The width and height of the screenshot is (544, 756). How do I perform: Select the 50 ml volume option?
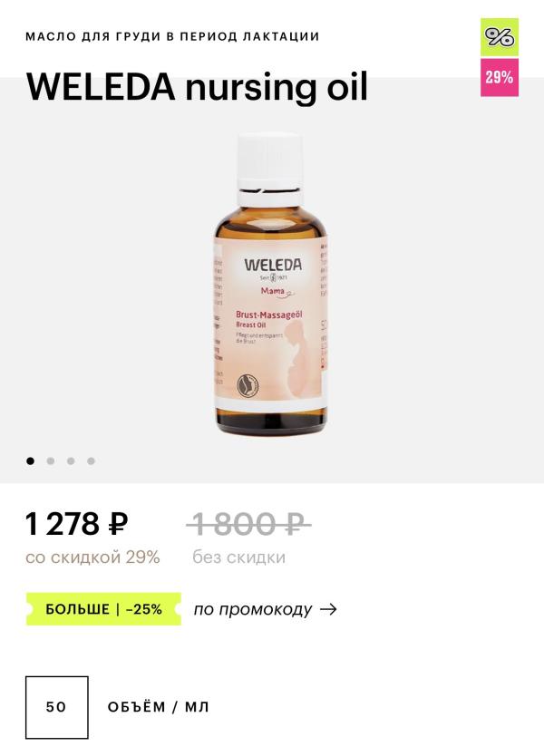[57, 707]
